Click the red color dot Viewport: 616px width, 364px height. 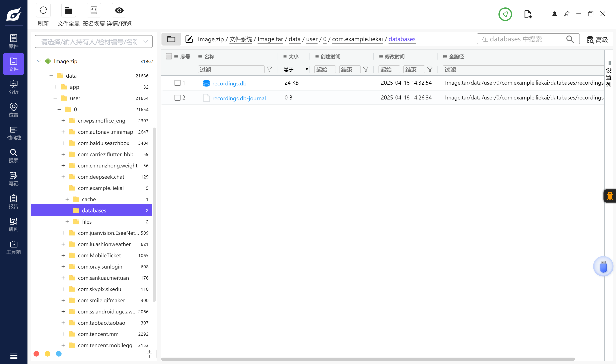coord(36,354)
